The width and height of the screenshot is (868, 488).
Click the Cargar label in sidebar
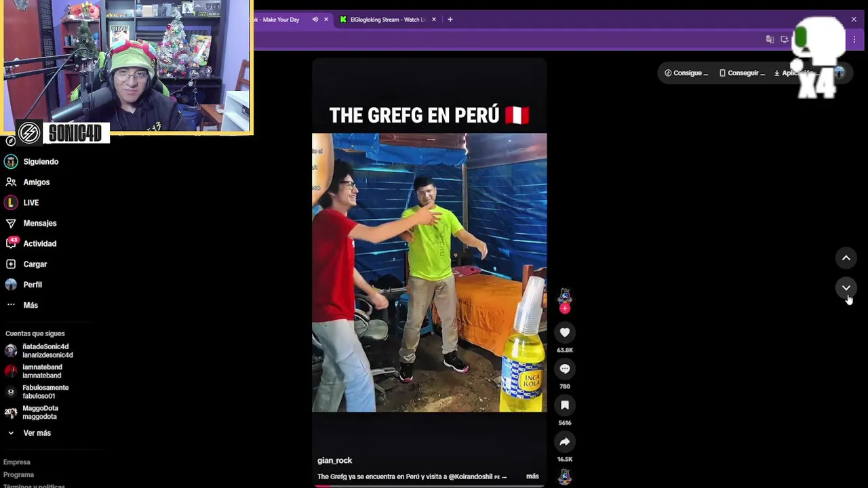35,264
